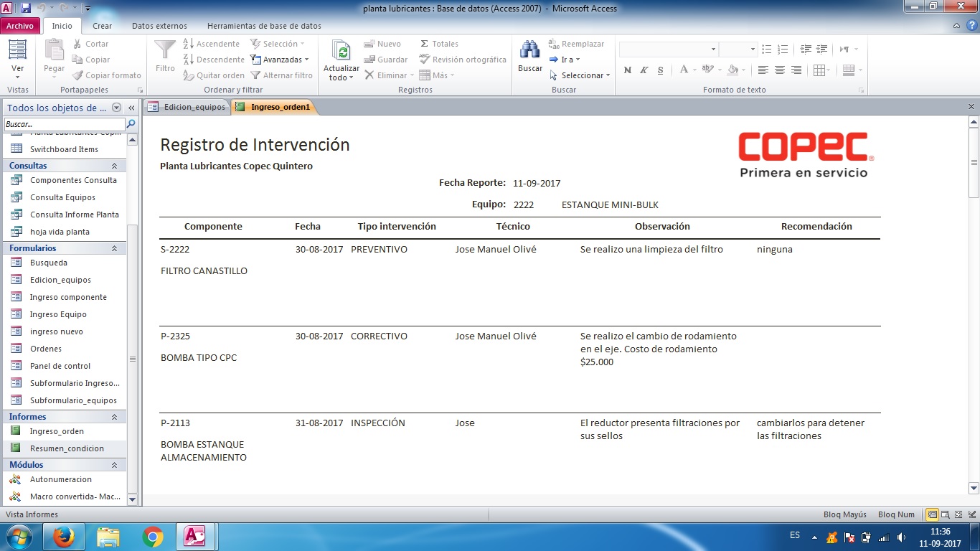Screen dimensions: 980x551
Task: Click the fill background color bucket
Action: (x=732, y=70)
